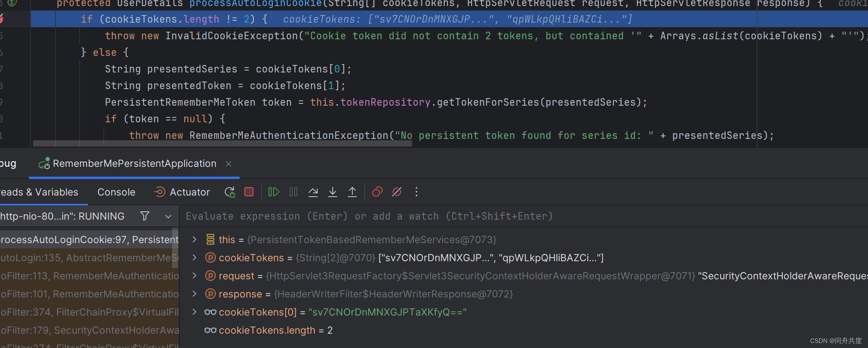The height and width of the screenshot is (348, 868).
Task: Pause the program execution
Action: click(x=293, y=192)
